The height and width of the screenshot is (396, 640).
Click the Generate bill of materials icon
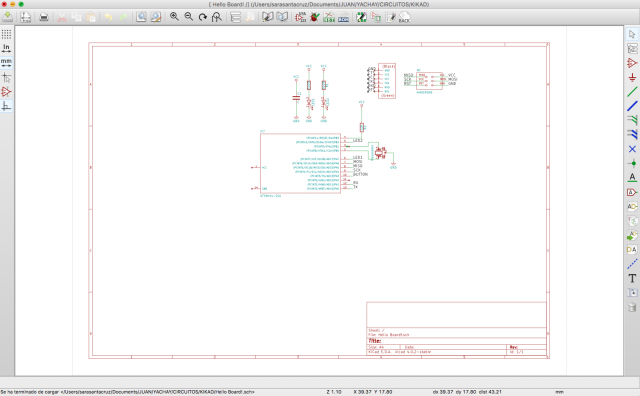pos(343,17)
